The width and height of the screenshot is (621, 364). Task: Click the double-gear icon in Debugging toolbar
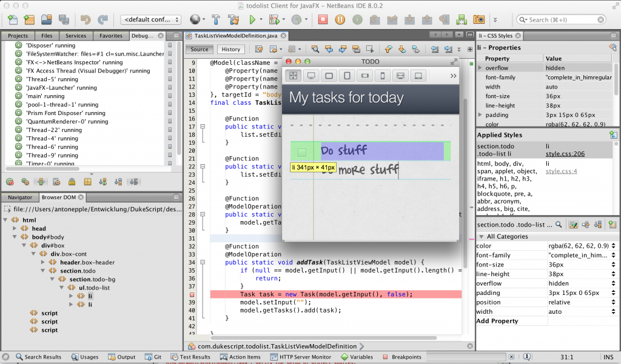pyautogui.click(x=25, y=182)
